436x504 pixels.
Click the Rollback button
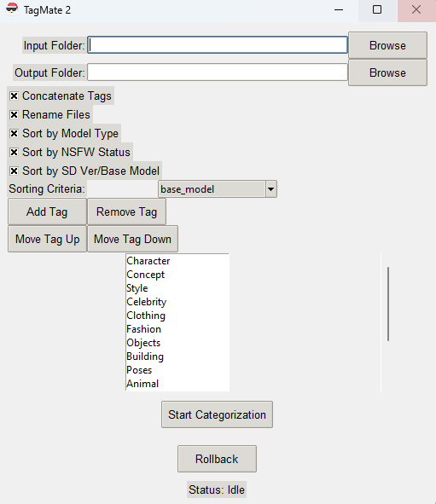pos(217,459)
